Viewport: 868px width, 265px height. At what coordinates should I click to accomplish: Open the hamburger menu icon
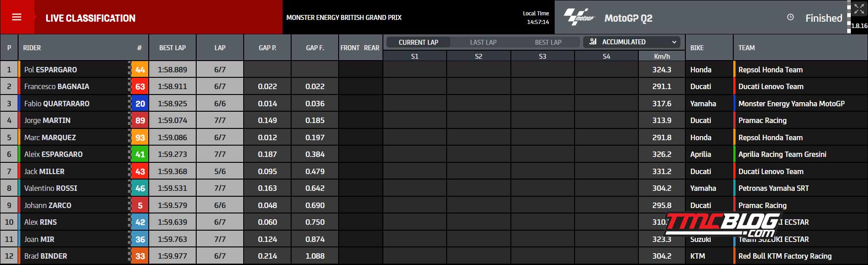[17, 17]
